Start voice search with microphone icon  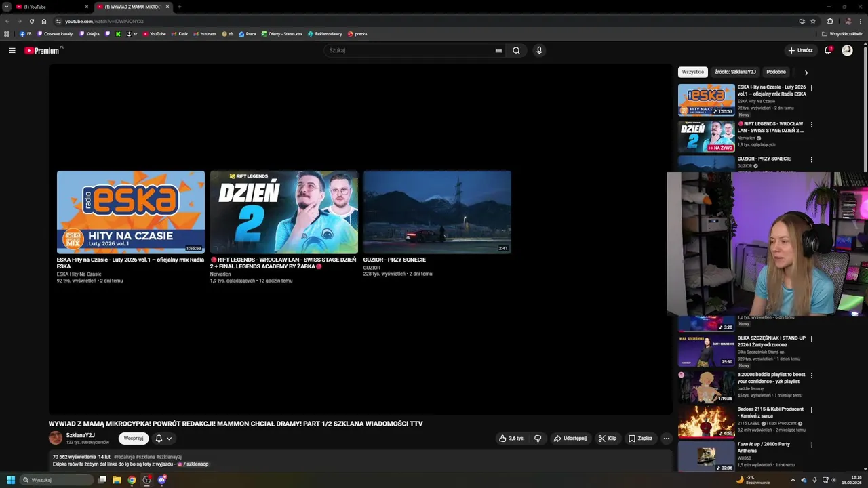539,50
